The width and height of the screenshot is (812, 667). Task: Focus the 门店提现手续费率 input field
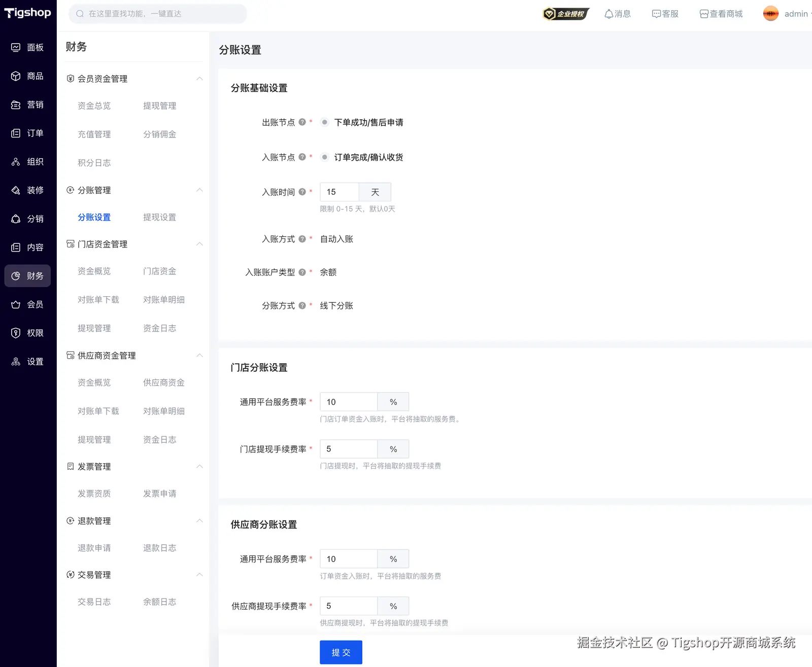pos(349,449)
